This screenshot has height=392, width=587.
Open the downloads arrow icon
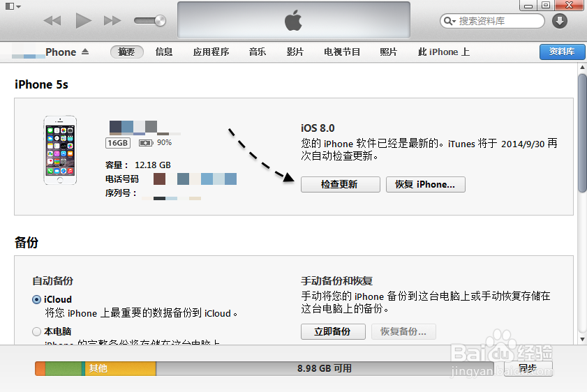(559, 20)
